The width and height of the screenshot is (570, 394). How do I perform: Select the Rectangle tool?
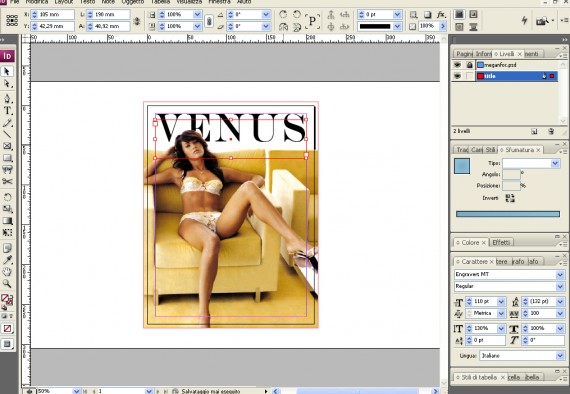(x=7, y=158)
